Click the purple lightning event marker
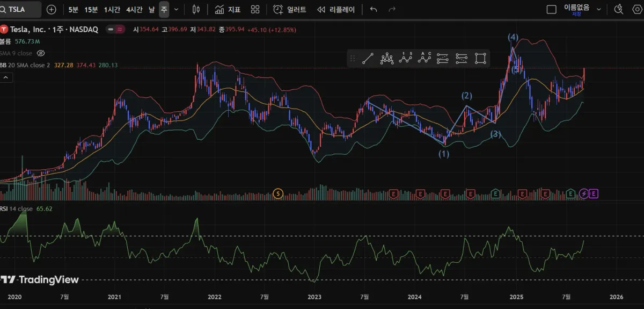Screen dimensions: 644x309 (x=584, y=193)
